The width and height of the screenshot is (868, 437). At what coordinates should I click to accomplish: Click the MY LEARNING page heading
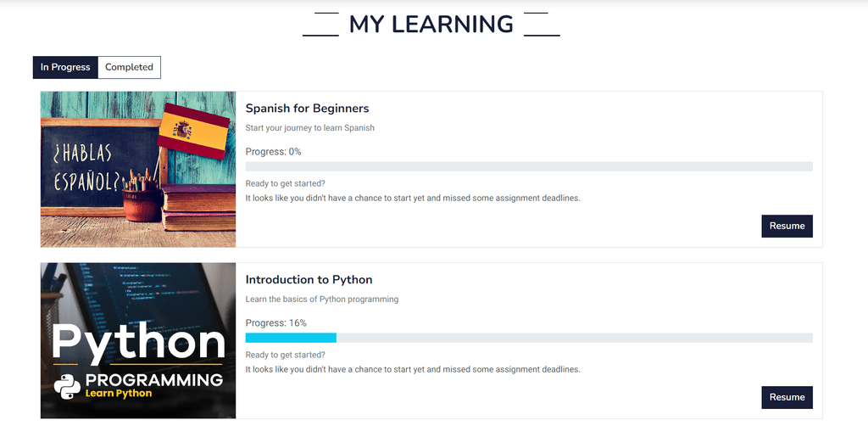pos(431,25)
